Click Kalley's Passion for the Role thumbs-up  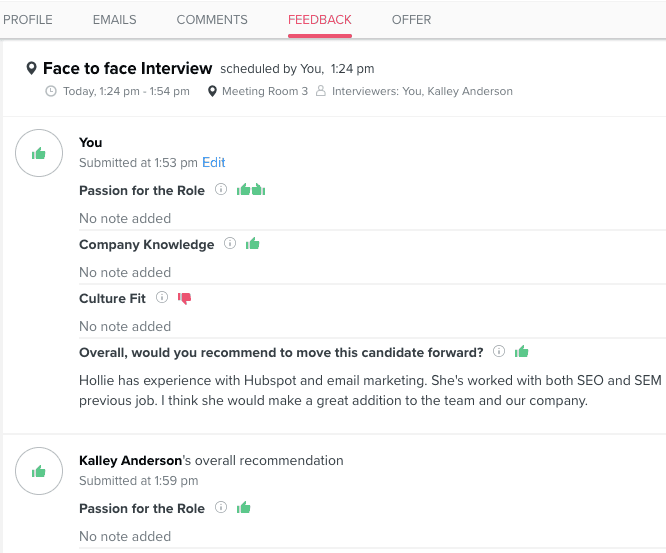click(x=243, y=507)
